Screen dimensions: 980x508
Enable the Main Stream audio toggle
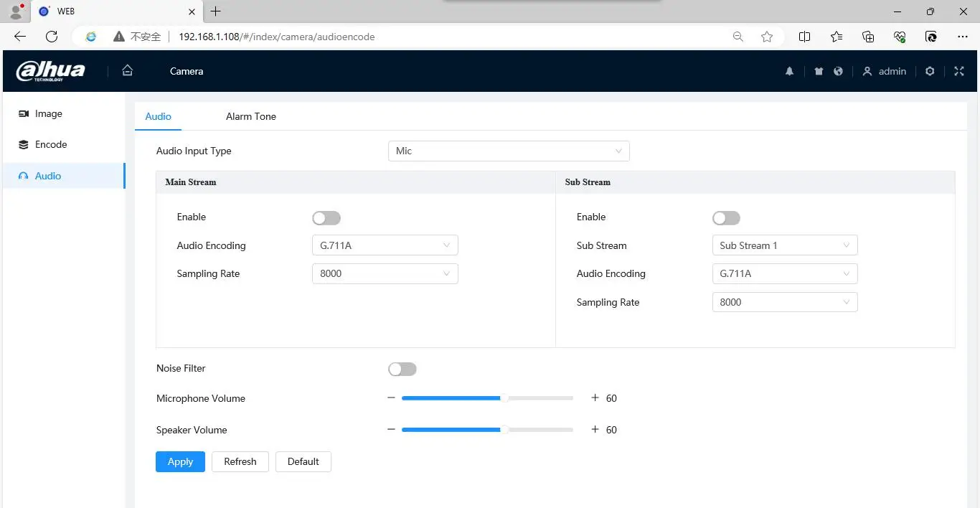pos(326,217)
